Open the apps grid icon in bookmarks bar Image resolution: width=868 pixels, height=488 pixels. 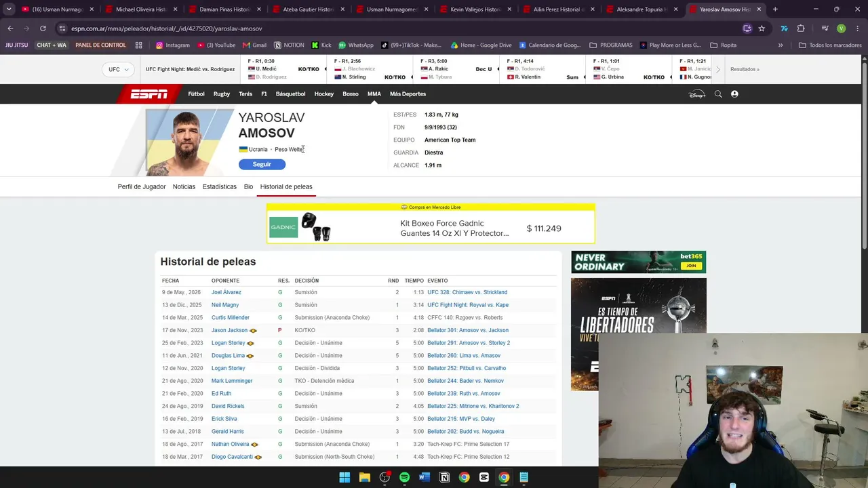(x=139, y=45)
